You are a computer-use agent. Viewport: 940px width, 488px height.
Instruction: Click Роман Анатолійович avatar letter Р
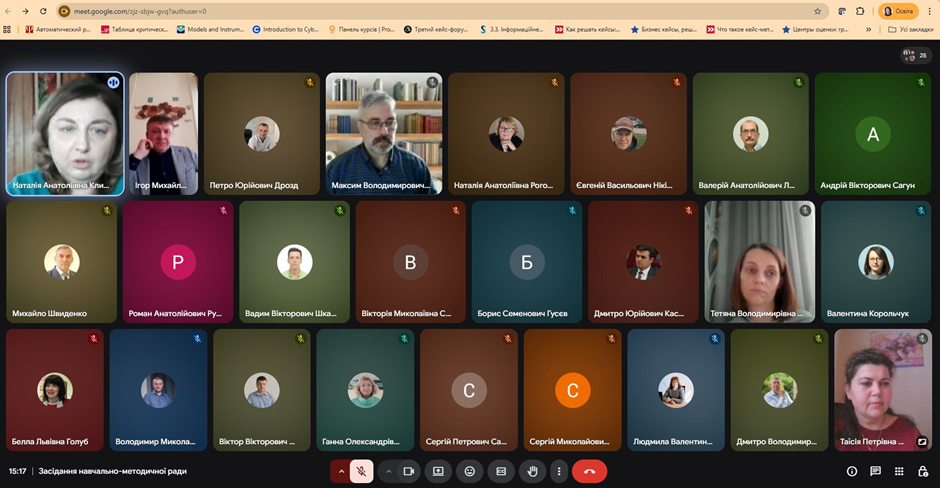[x=178, y=262]
